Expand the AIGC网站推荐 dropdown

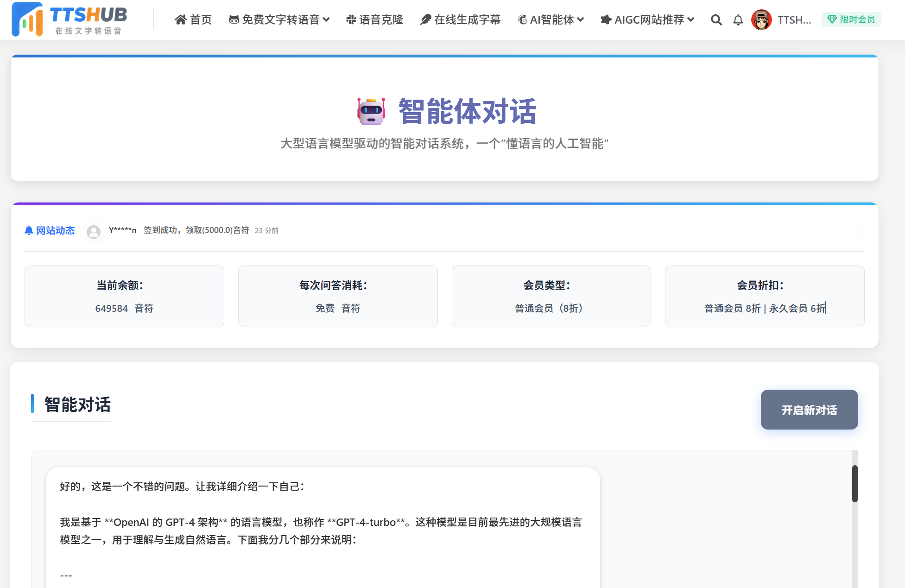[647, 19]
